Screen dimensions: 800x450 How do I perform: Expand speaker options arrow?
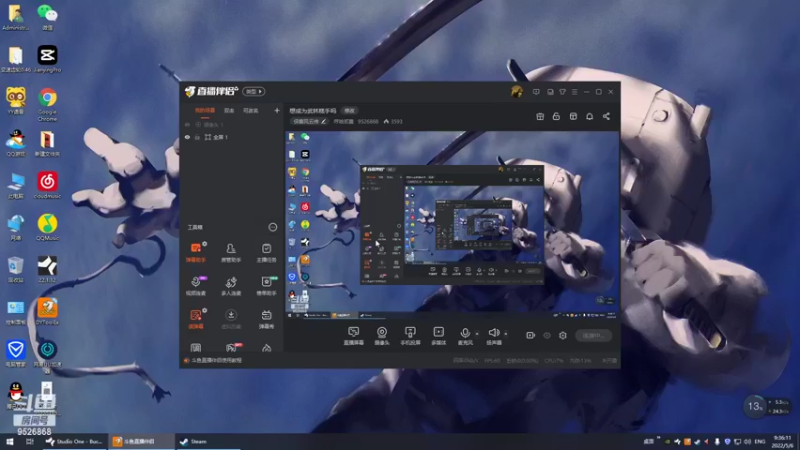(x=506, y=334)
